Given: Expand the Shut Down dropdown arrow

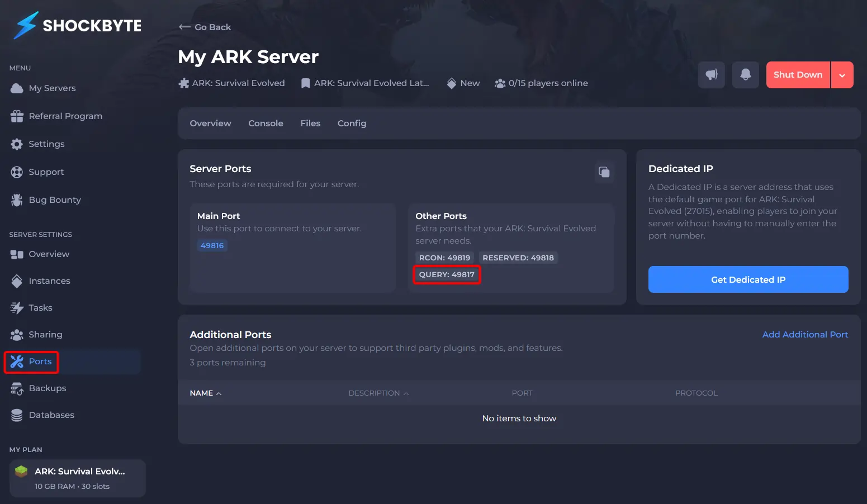Looking at the screenshot, I should [842, 75].
